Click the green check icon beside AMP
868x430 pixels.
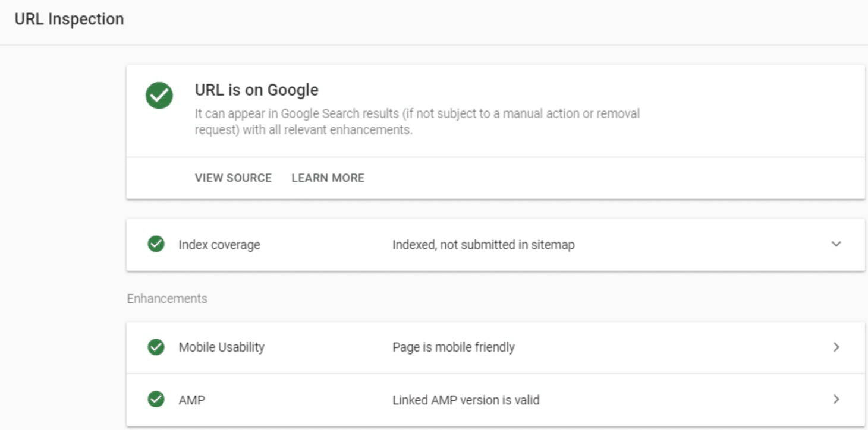tap(156, 400)
